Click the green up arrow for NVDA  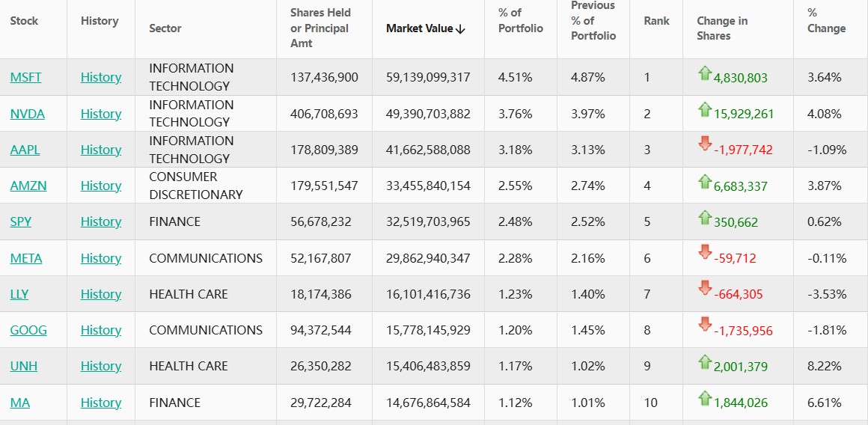click(x=704, y=110)
